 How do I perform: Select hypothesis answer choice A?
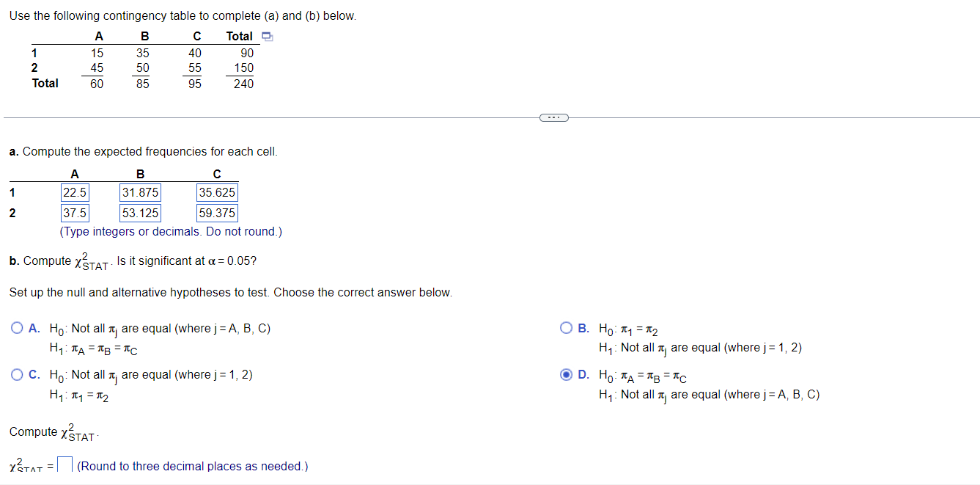pos(15,327)
